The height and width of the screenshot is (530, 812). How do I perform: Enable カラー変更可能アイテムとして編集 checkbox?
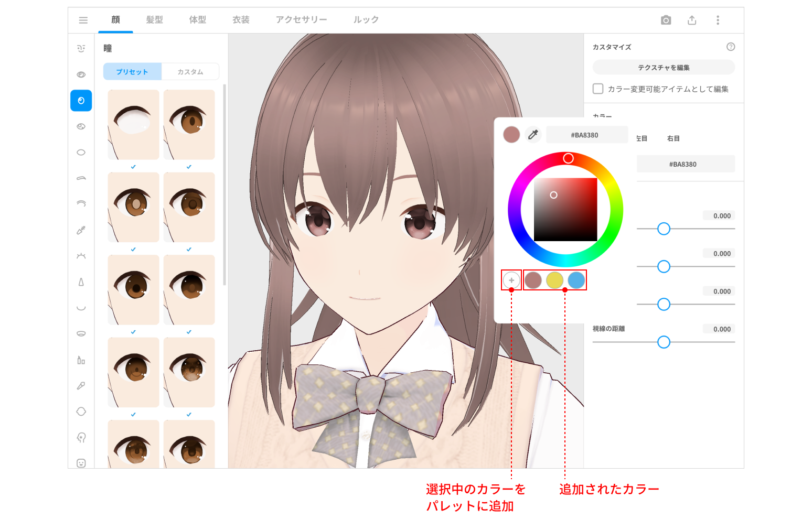coord(598,89)
